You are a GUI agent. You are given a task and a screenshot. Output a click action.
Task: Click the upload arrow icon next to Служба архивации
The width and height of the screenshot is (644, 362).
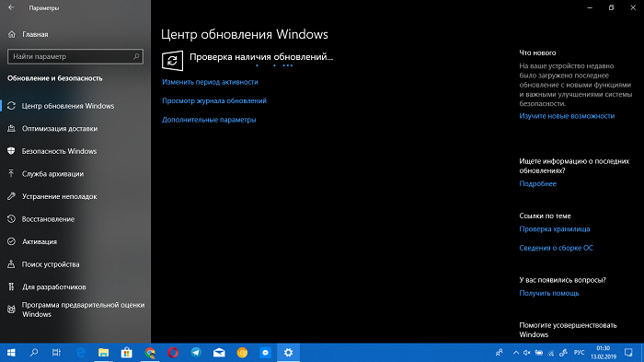pos(11,173)
